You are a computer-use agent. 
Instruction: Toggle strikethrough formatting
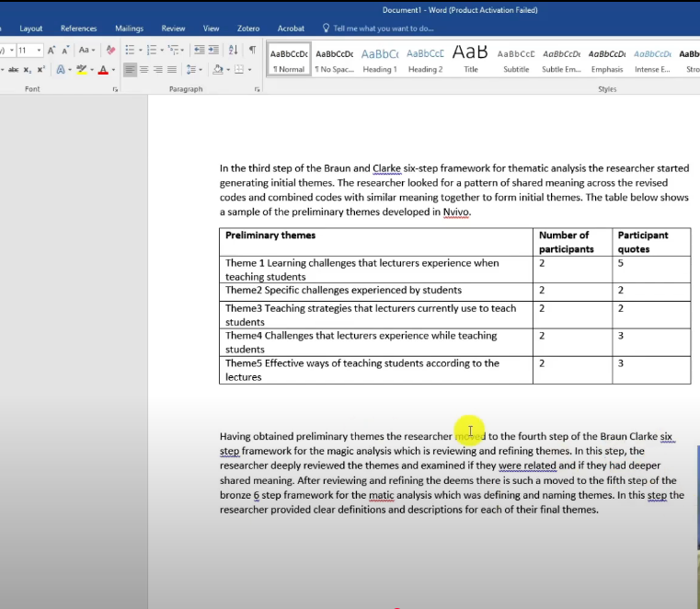tap(14, 70)
